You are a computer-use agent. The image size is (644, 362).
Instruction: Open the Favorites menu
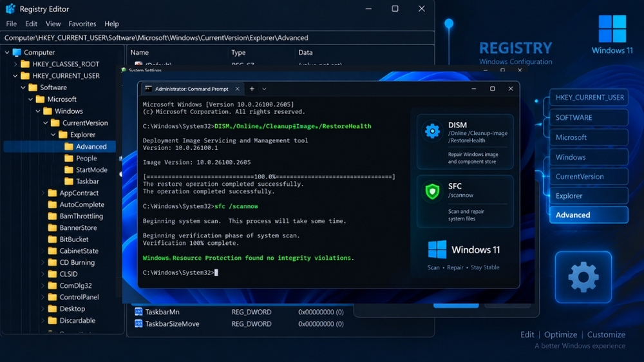point(82,24)
